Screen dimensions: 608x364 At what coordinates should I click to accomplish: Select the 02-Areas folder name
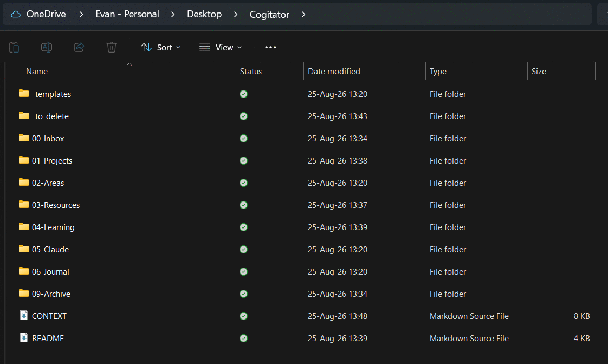[x=48, y=183]
